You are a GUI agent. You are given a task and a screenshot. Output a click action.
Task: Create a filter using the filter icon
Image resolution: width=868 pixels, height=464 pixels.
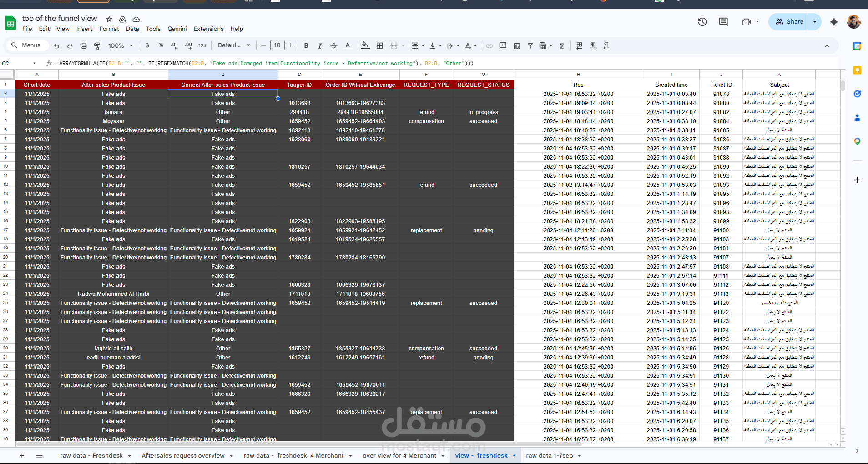tap(530, 45)
